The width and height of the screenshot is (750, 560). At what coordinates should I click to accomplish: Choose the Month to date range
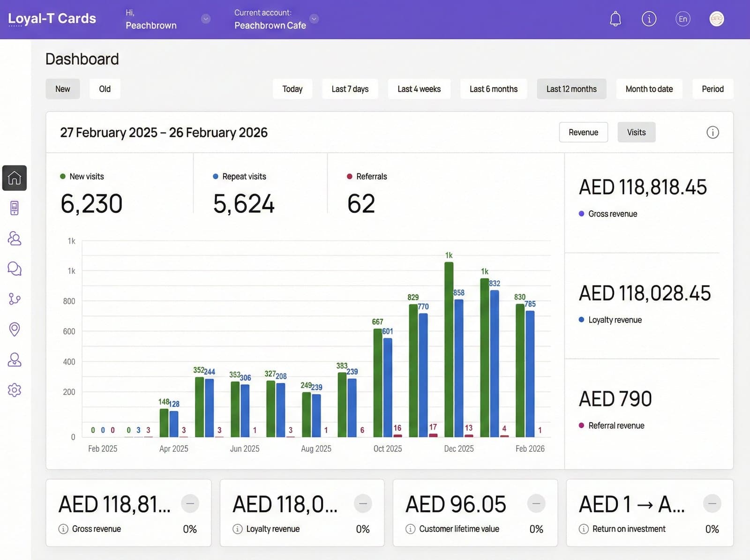pos(649,89)
